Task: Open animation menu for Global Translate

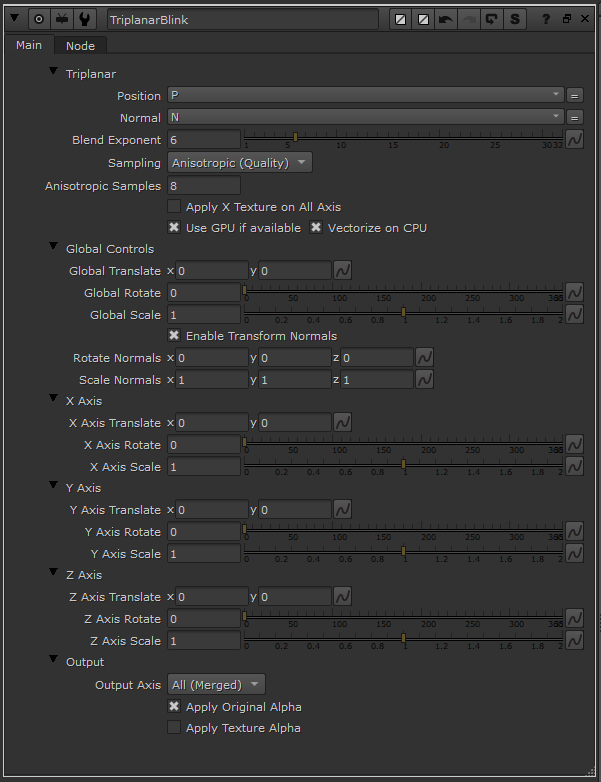Action: pos(342,271)
